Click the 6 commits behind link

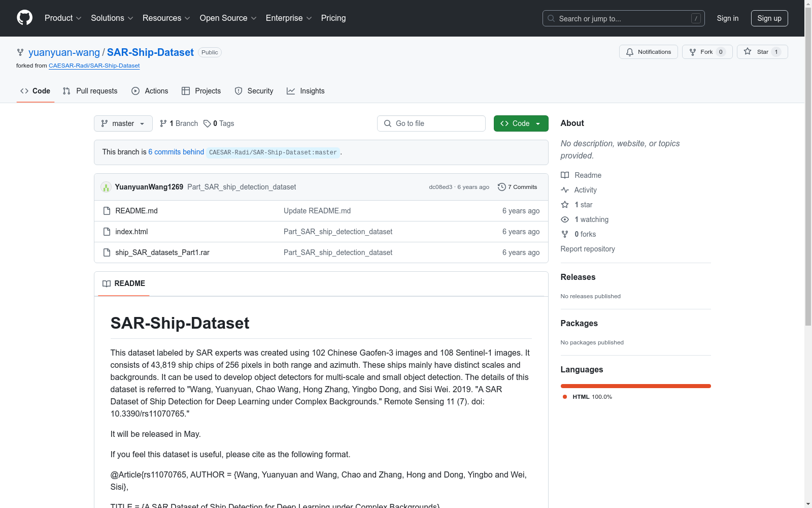tap(176, 152)
